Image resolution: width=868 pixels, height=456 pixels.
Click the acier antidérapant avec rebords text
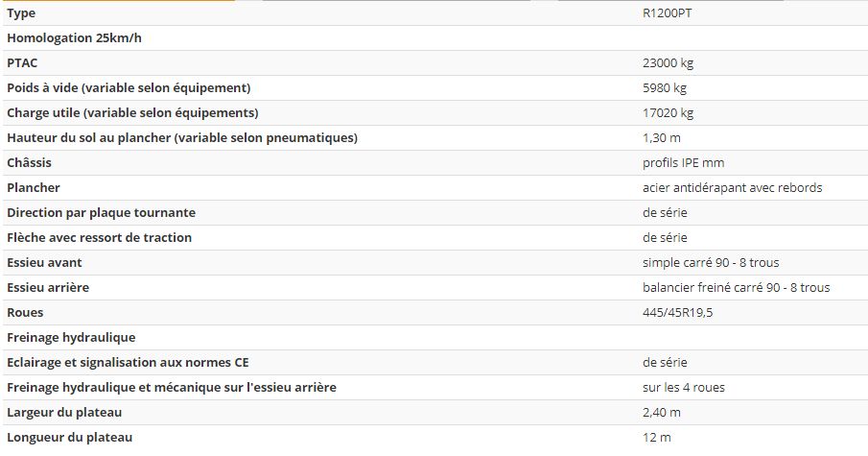732,188
